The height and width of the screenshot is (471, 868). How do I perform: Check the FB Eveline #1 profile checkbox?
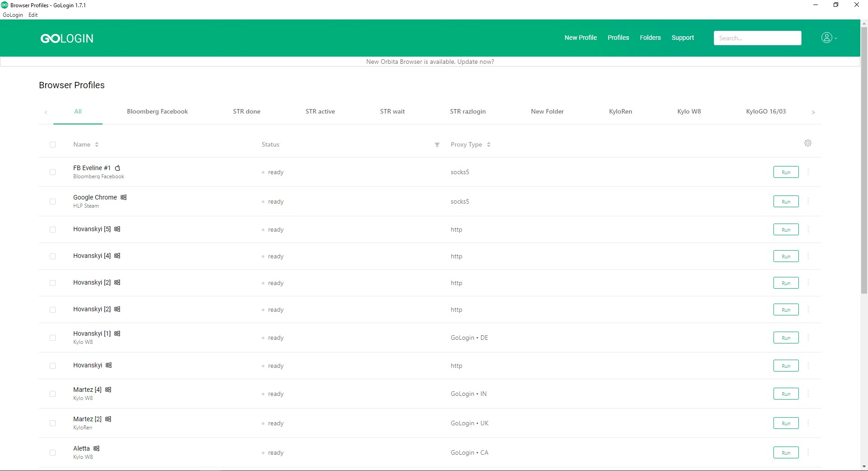(52, 172)
